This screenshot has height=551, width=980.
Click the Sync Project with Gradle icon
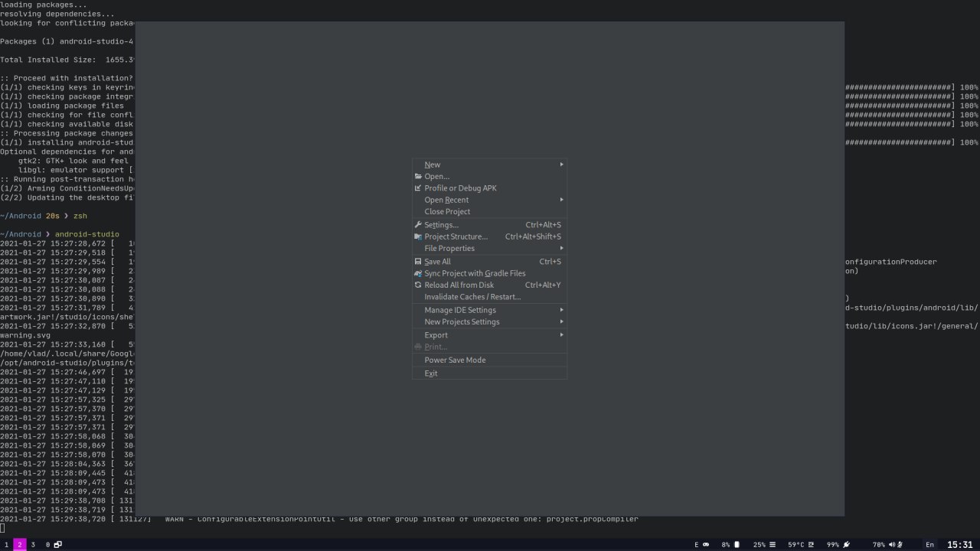coord(418,273)
